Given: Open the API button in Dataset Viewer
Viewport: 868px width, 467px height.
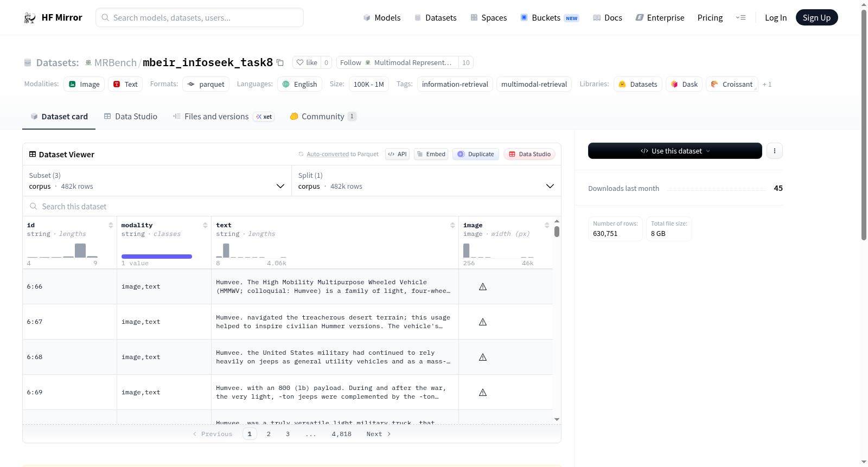Looking at the screenshot, I should tap(397, 154).
